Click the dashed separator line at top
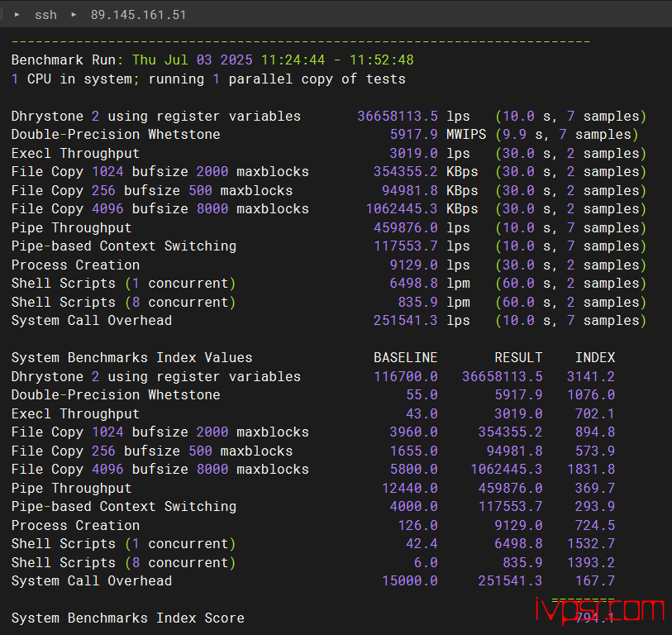Viewport: 672px width, 635px height. [x=301, y=41]
